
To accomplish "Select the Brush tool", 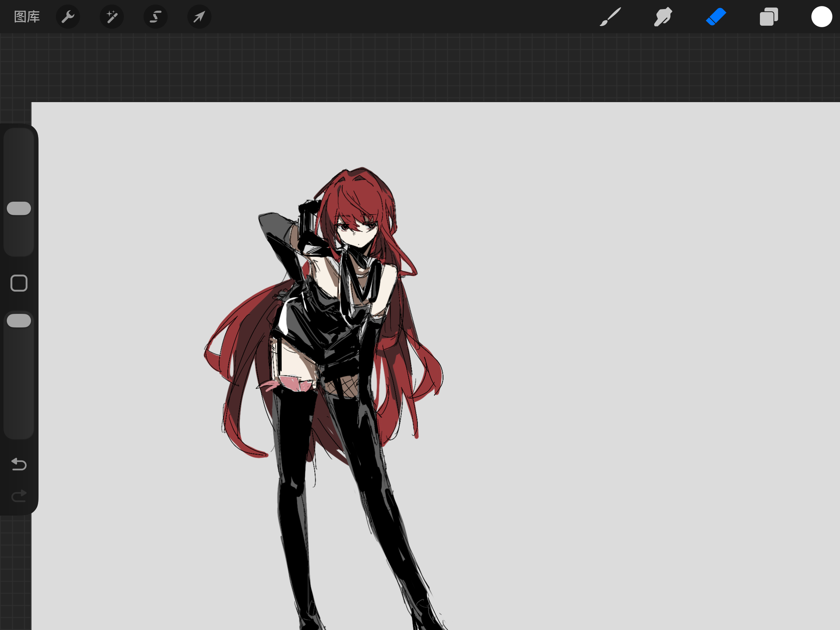I will [610, 17].
